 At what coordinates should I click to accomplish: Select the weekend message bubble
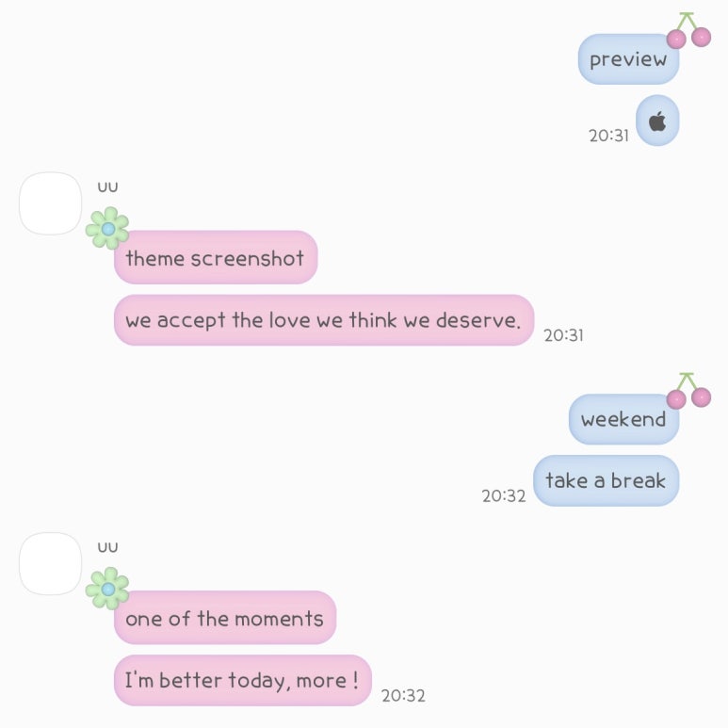coord(624,419)
